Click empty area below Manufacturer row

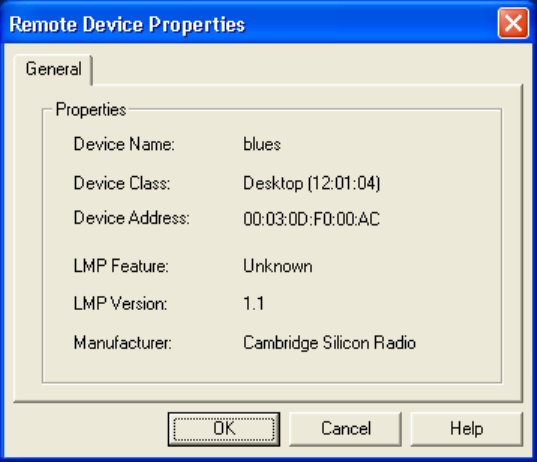[272, 368]
